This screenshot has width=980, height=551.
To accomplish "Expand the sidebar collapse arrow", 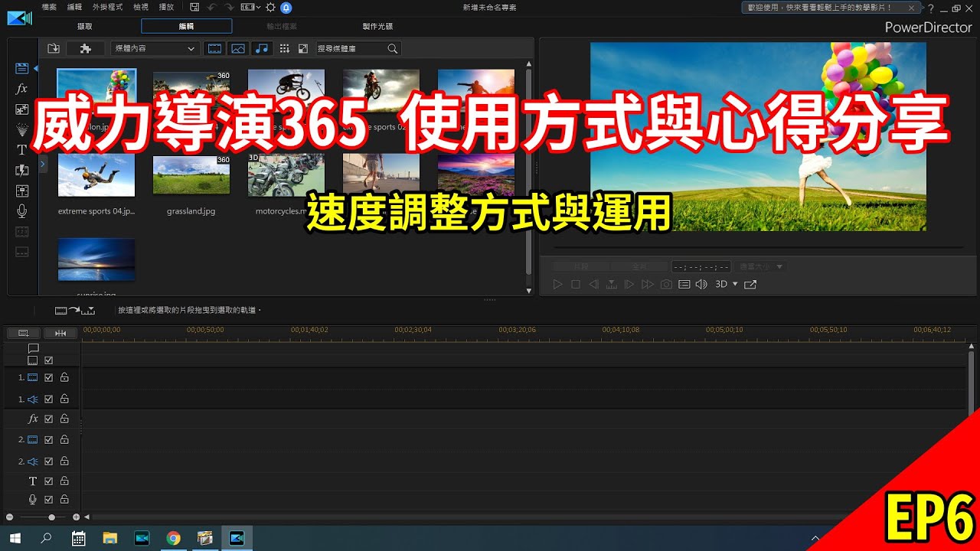I will 43,163.
